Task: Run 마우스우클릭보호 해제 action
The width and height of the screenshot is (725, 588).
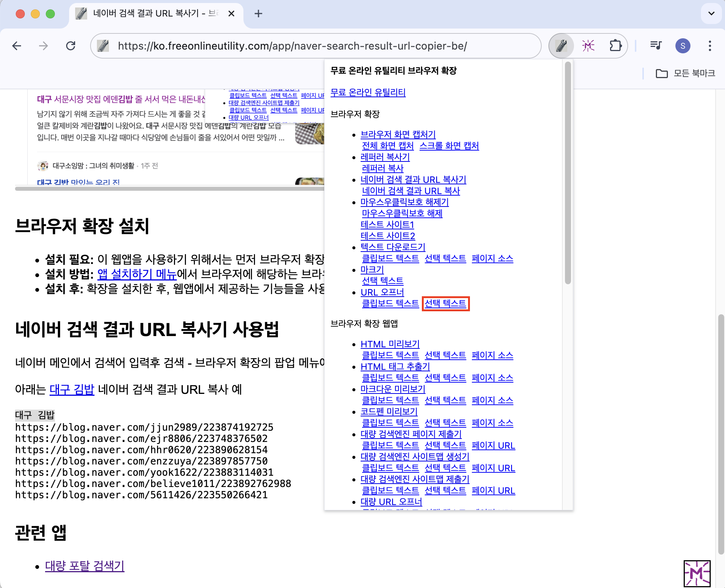Action: pyautogui.click(x=402, y=213)
